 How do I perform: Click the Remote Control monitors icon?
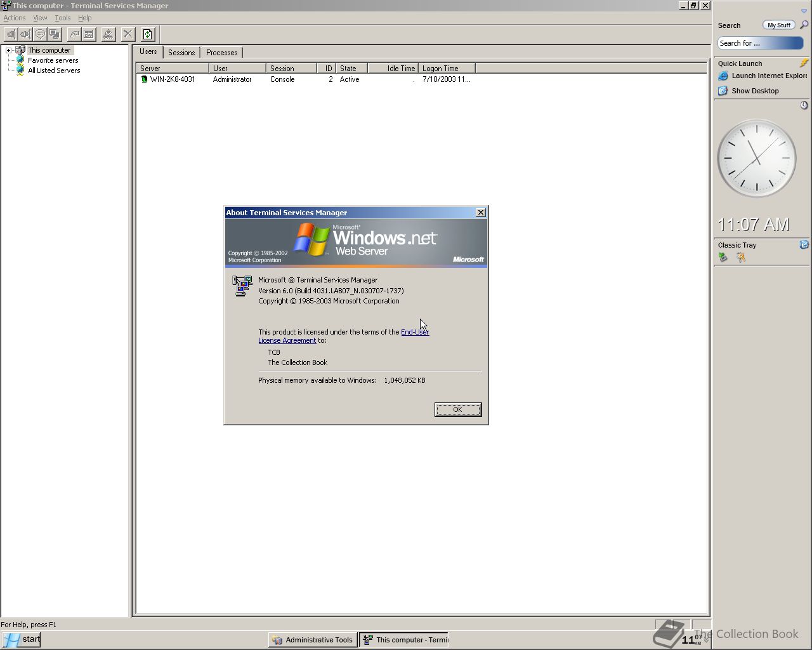point(55,34)
